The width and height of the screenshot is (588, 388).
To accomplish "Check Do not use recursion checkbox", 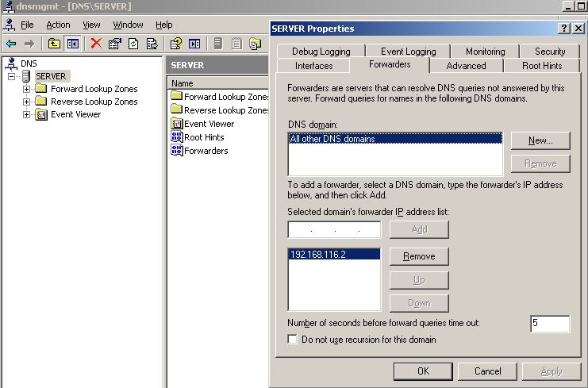I will [292, 340].
